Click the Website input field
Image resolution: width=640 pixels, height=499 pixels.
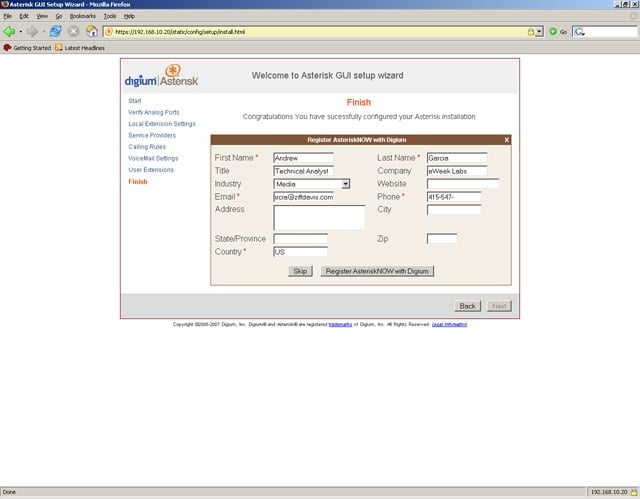tap(462, 184)
